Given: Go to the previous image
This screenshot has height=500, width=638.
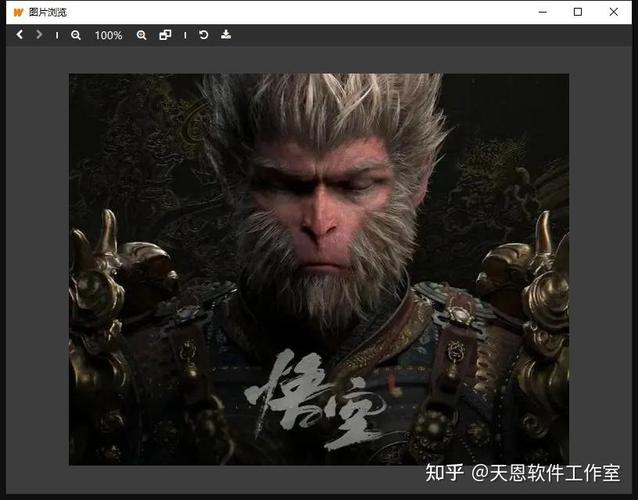Looking at the screenshot, I should [19, 35].
